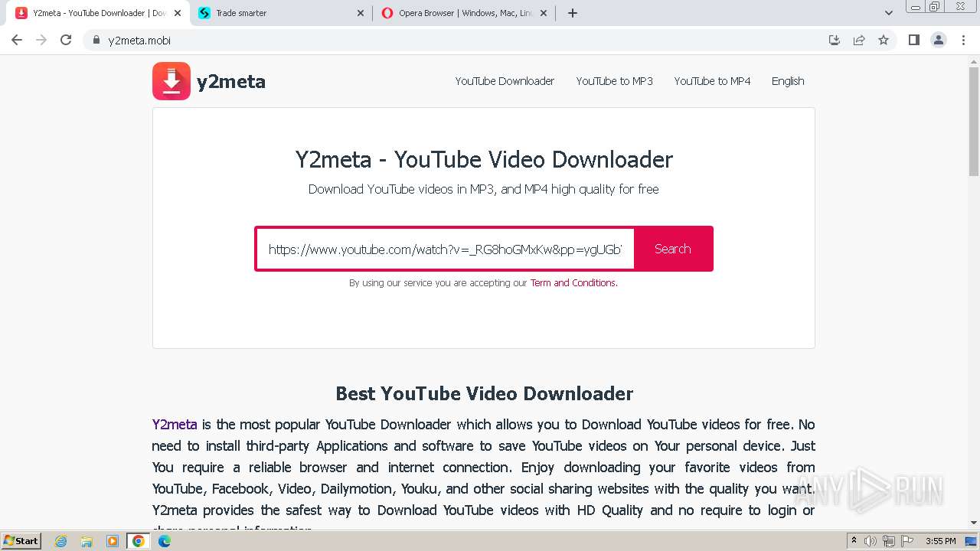Open the Term and Conditions link
The height and width of the screenshot is (551, 980).
coord(573,283)
